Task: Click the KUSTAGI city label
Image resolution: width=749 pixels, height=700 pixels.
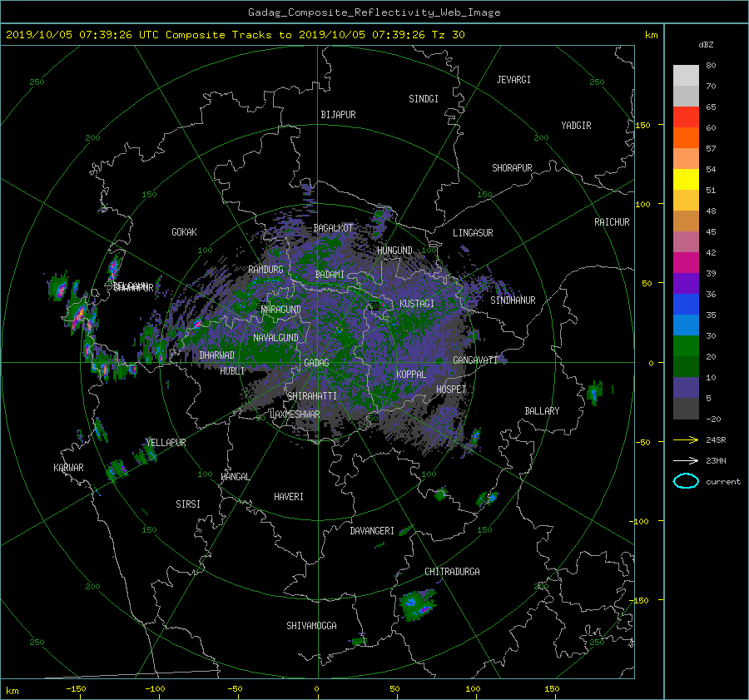Action: 417,304
